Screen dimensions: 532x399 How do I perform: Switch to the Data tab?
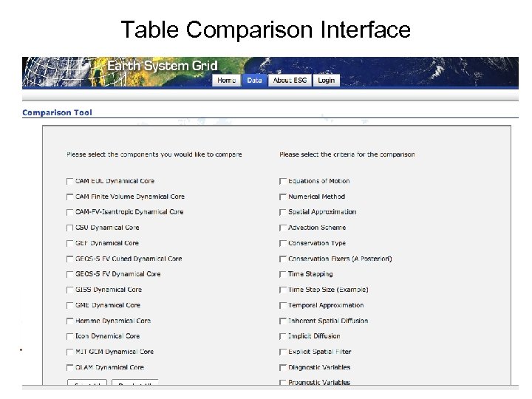(254, 81)
